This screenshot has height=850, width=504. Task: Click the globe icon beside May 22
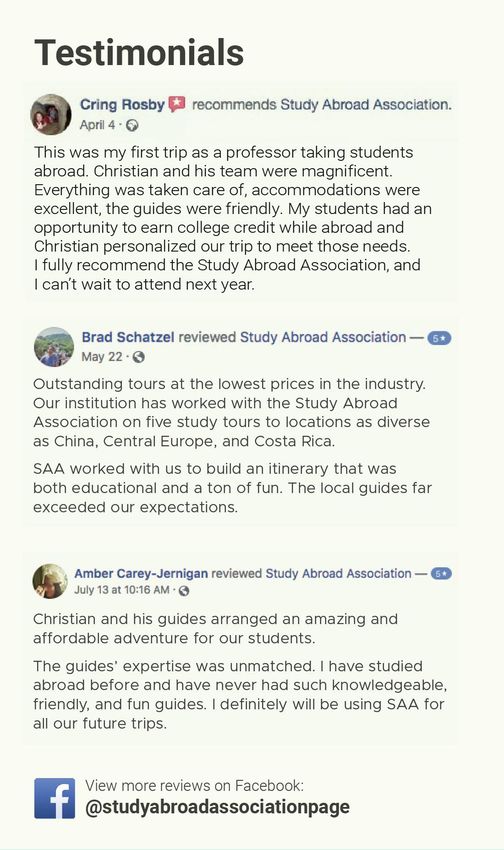[139, 357]
